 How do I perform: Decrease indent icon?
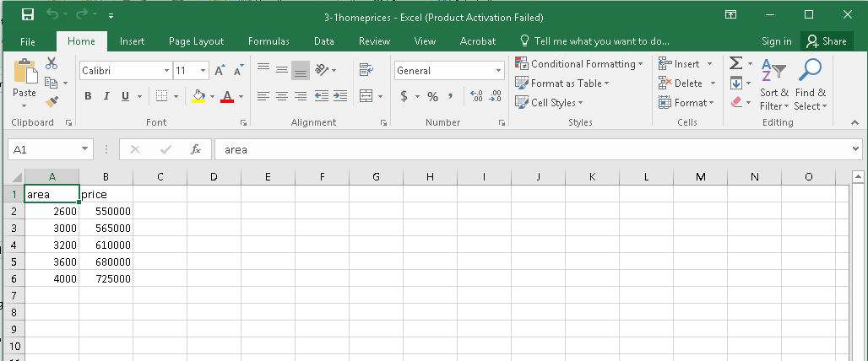[322, 96]
